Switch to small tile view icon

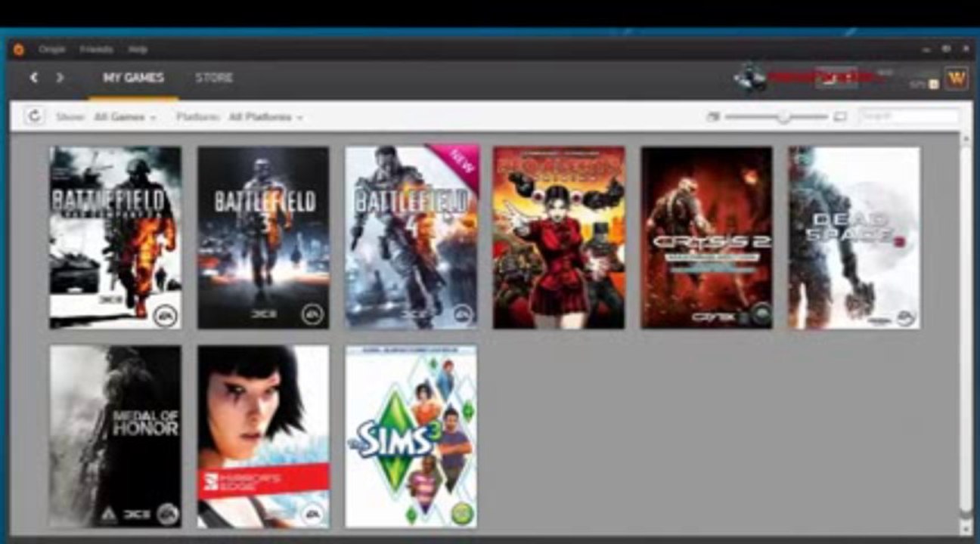pos(712,117)
